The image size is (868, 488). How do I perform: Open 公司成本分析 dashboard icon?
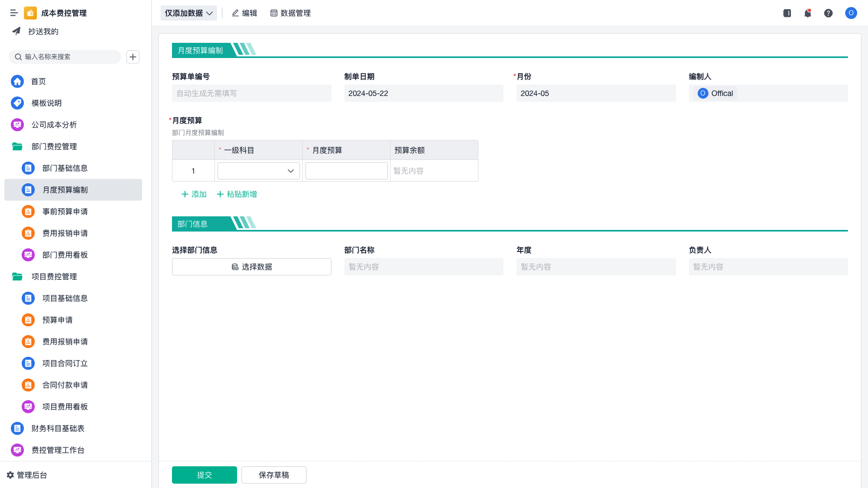tap(17, 125)
